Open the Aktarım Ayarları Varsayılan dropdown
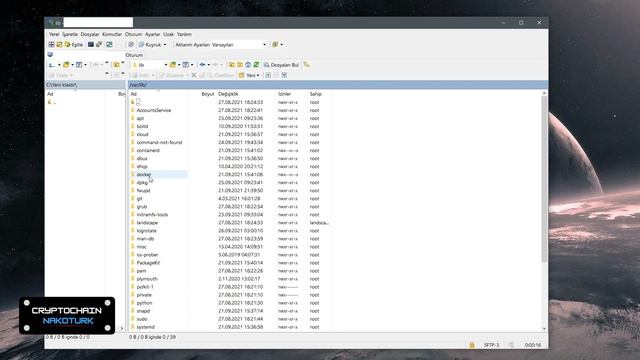 [x=220, y=44]
